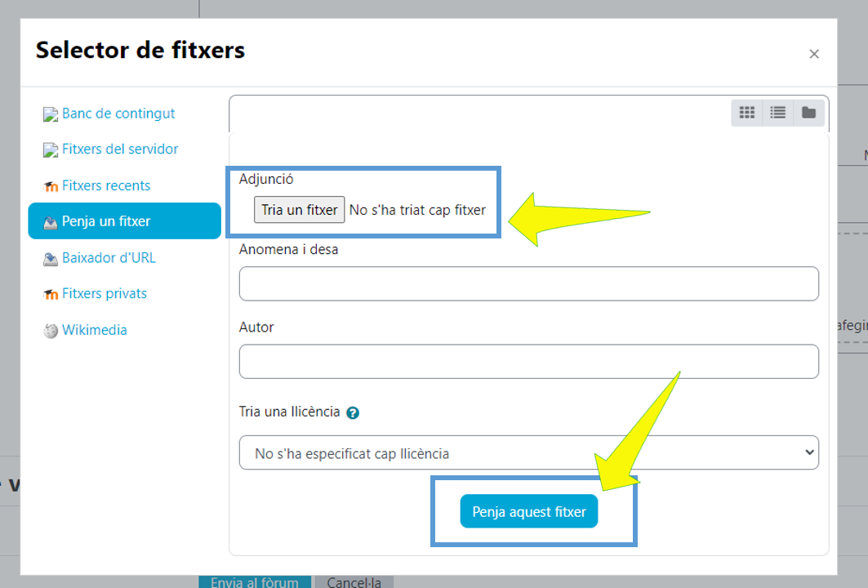Expand the license dropdown arrow

click(x=808, y=452)
